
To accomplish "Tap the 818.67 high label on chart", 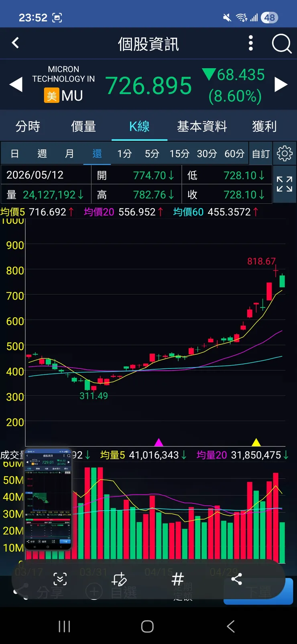I will click(x=261, y=261).
